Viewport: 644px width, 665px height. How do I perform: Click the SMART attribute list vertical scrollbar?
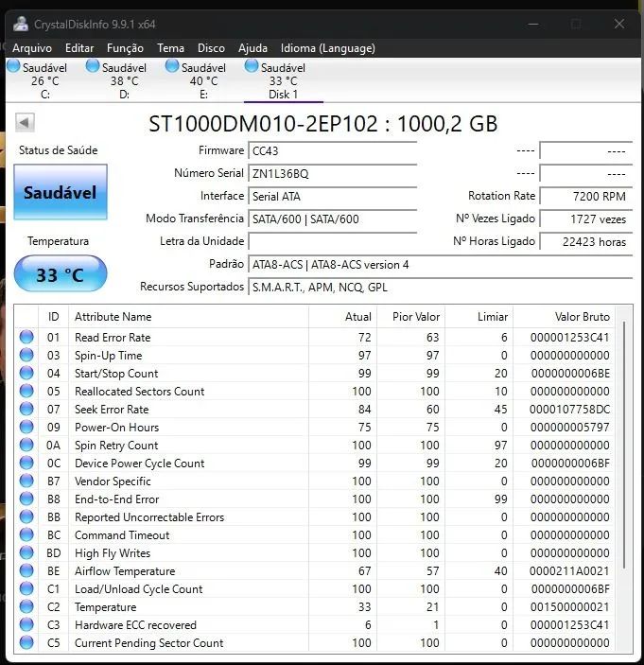624,446
